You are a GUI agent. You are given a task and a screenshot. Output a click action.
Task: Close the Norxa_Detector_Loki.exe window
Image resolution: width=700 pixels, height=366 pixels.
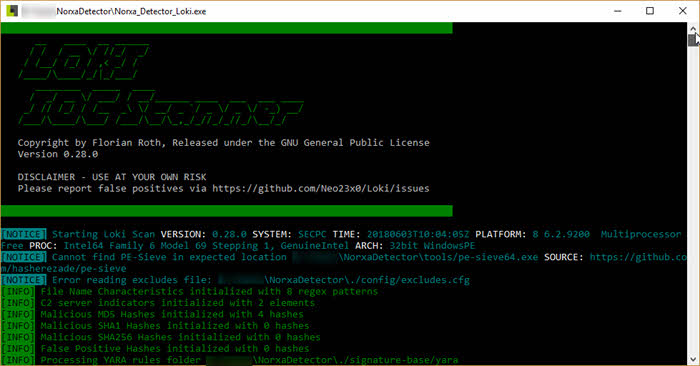click(683, 11)
